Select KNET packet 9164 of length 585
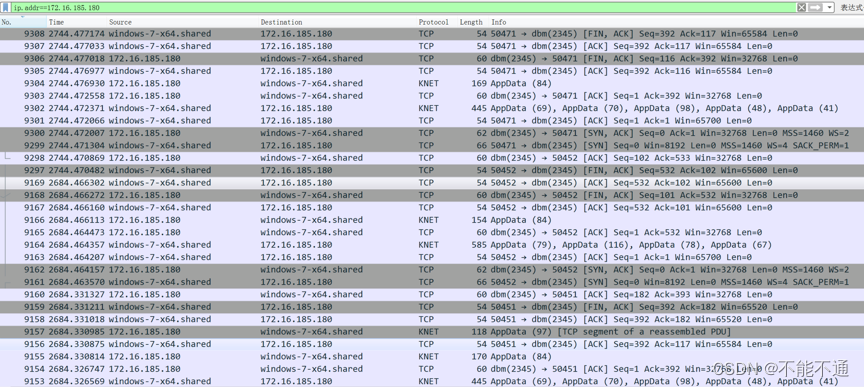Viewport: 864px width, 387px height. pos(432,245)
